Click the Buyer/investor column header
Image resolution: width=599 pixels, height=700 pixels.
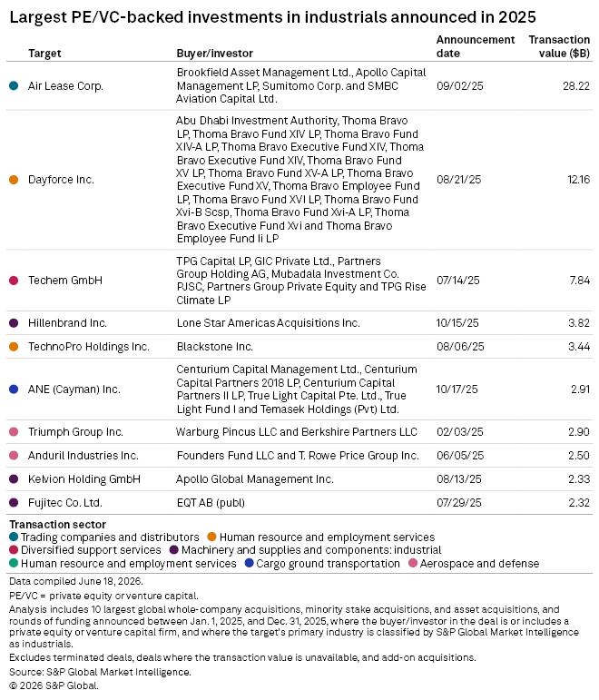(x=215, y=54)
